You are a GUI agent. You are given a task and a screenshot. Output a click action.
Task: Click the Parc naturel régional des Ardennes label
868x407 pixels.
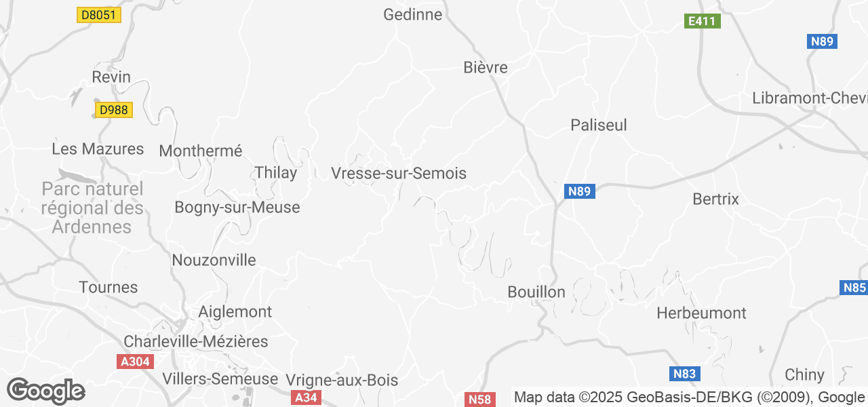pyautogui.click(x=92, y=208)
